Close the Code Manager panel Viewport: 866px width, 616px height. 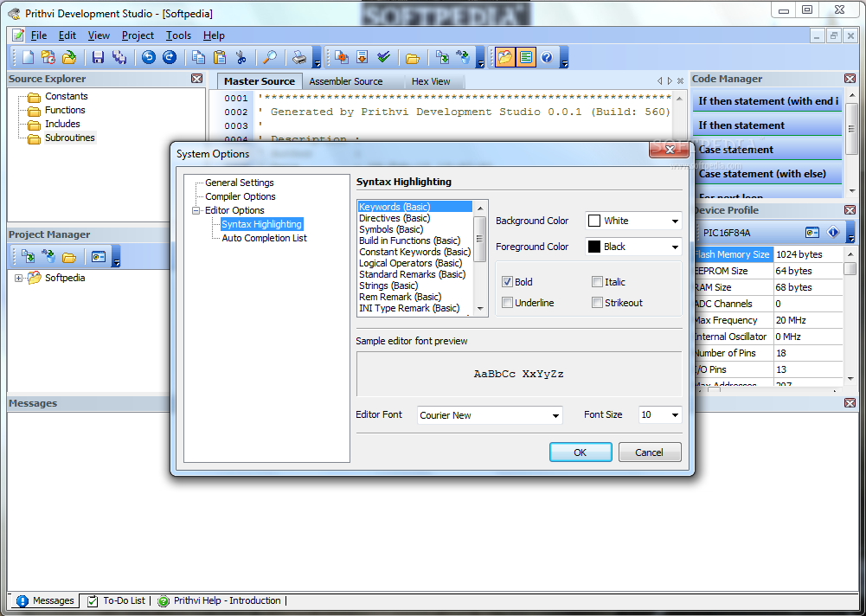pos(850,79)
